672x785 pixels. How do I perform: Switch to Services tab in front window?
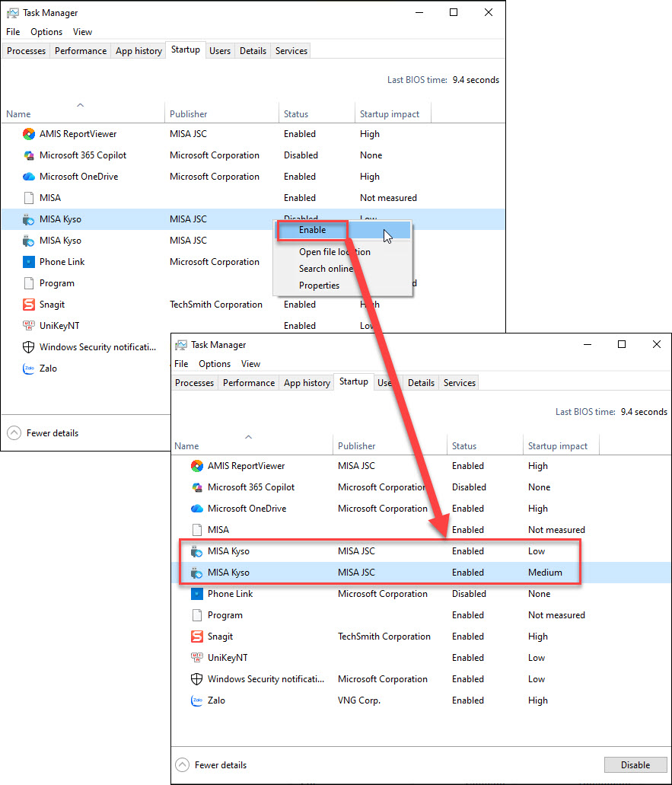click(x=460, y=383)
